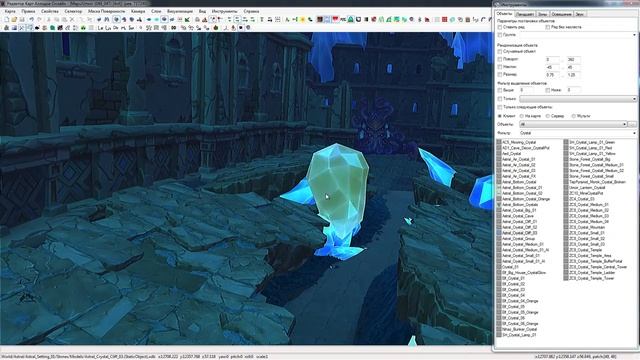The image size is (640, 360).
Task: Click the green cube icon in second toolbar row
Action: tap(53, 28)
